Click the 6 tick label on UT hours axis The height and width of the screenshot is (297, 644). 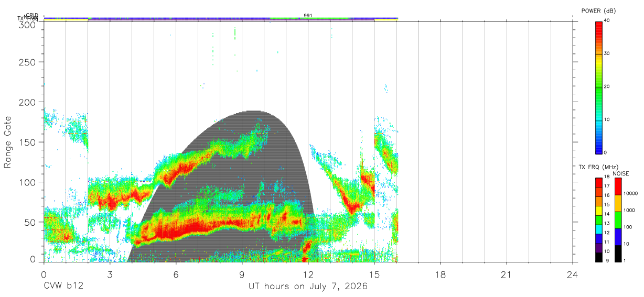tap(176, 275)
